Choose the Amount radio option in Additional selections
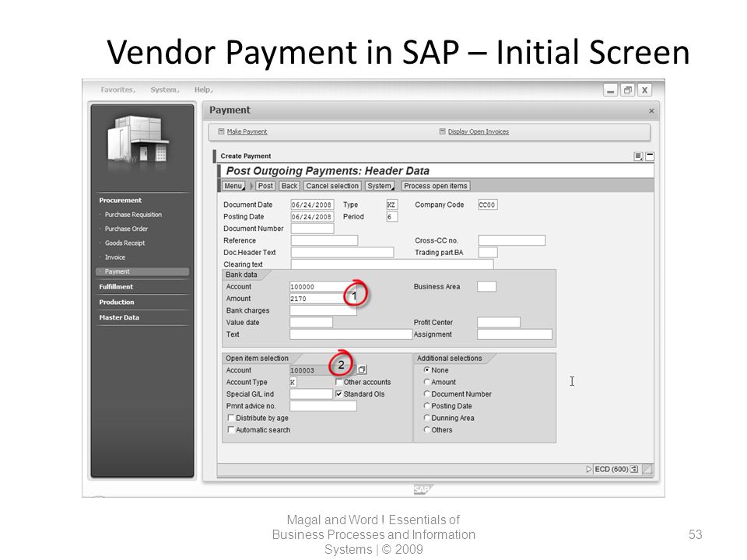Screen dimensions: 747x560 427,381
